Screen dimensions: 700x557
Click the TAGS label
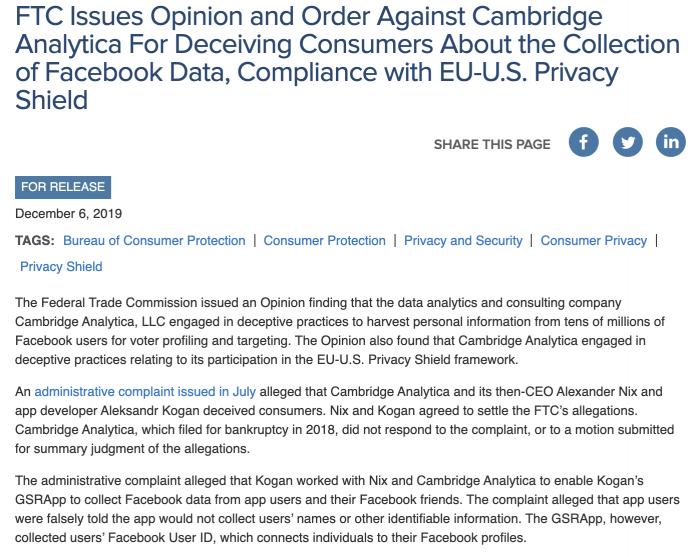pos(35,241)
